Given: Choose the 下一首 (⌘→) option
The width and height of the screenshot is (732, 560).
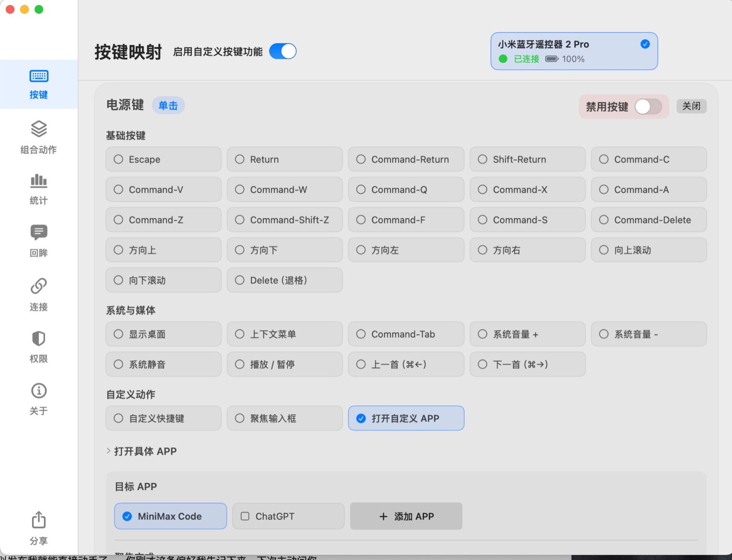Looking at the screenshot, I should 527,364.
